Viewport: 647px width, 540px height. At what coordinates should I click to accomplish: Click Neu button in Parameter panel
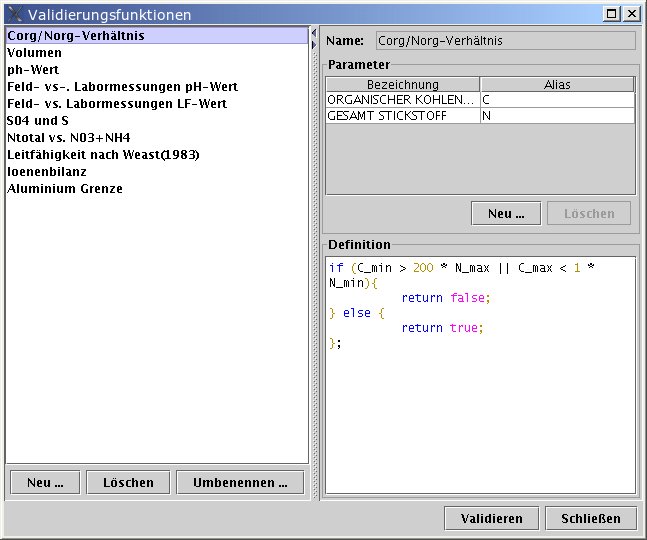click(506, 213)
